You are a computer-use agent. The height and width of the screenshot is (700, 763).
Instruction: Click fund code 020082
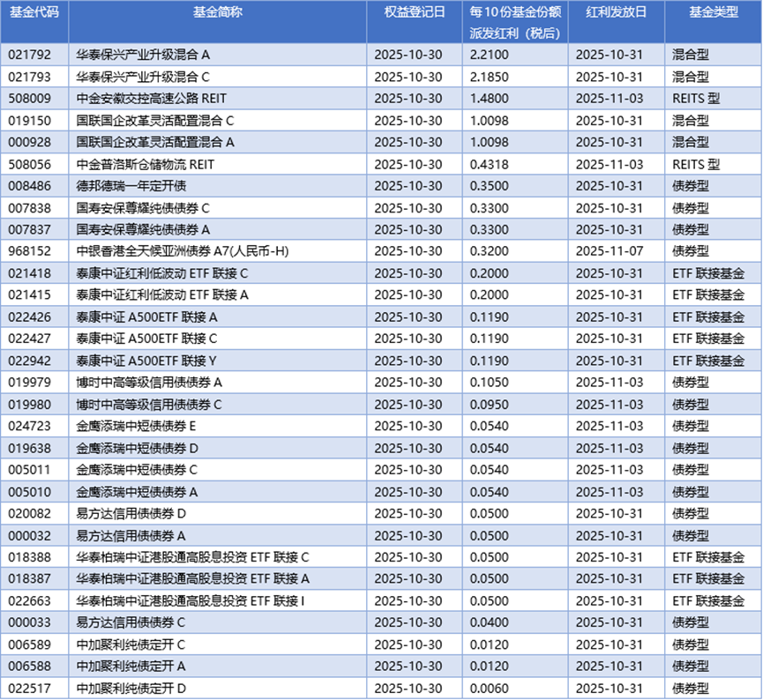pos(30,514)
